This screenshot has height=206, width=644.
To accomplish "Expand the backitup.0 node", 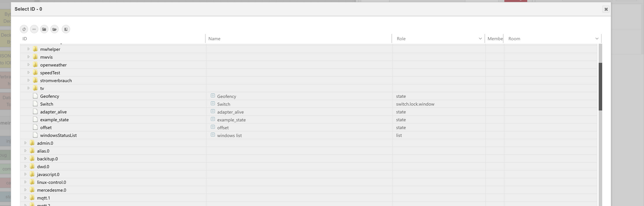I will (25, 159).
